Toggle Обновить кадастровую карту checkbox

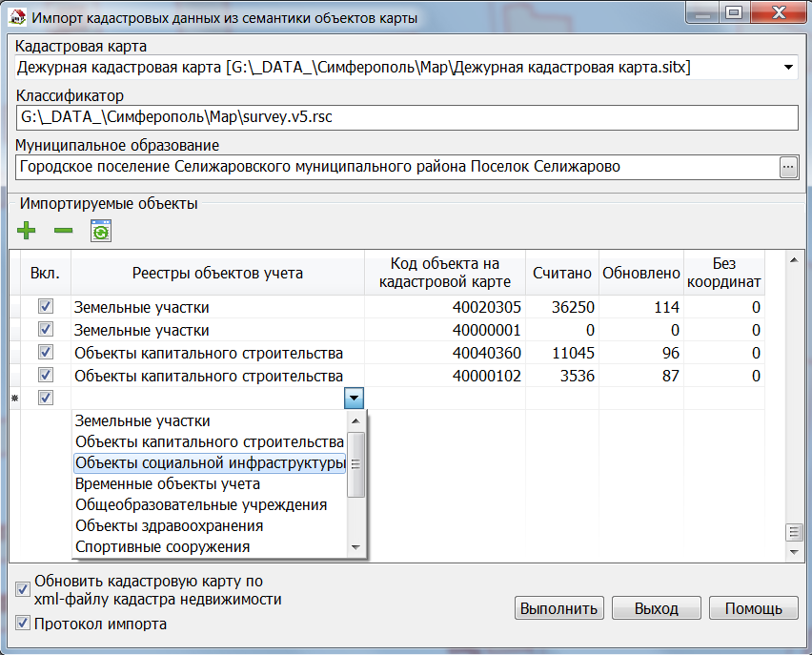[23, 589]
